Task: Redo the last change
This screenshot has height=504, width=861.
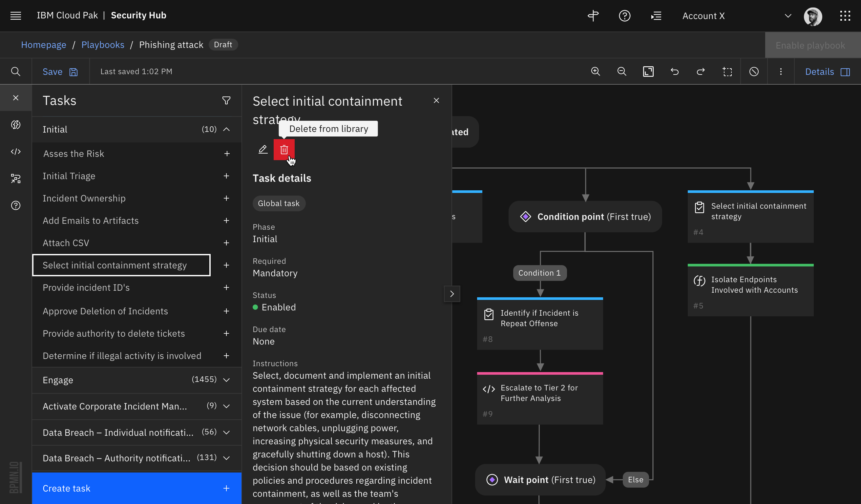Action: click(x=701, y=72)
